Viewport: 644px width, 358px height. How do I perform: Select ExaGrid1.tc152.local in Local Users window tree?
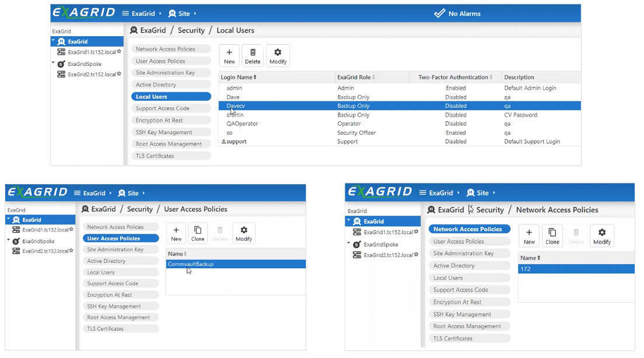(x=92, y=52)
